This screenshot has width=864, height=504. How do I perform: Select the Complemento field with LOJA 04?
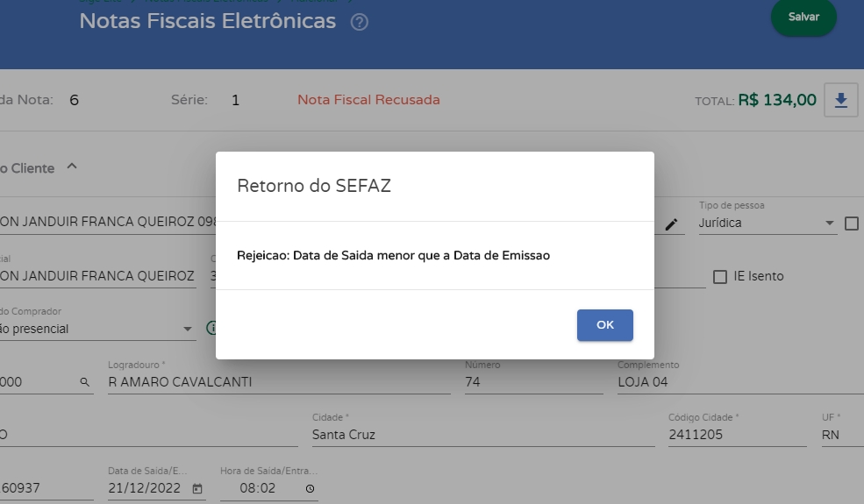coord(737,382)
